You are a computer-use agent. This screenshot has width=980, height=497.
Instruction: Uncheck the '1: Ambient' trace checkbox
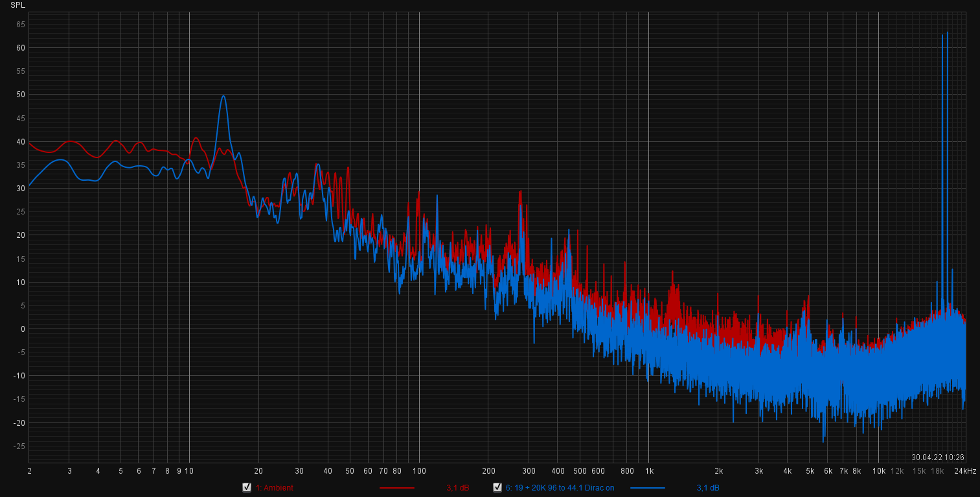[x=247, y=487]
